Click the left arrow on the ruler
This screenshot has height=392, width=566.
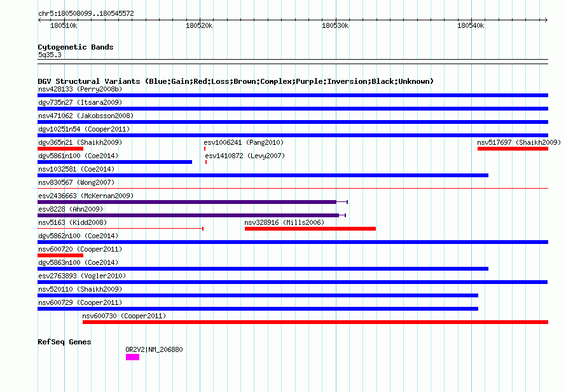pyautogui.click(x=39, y=20)
